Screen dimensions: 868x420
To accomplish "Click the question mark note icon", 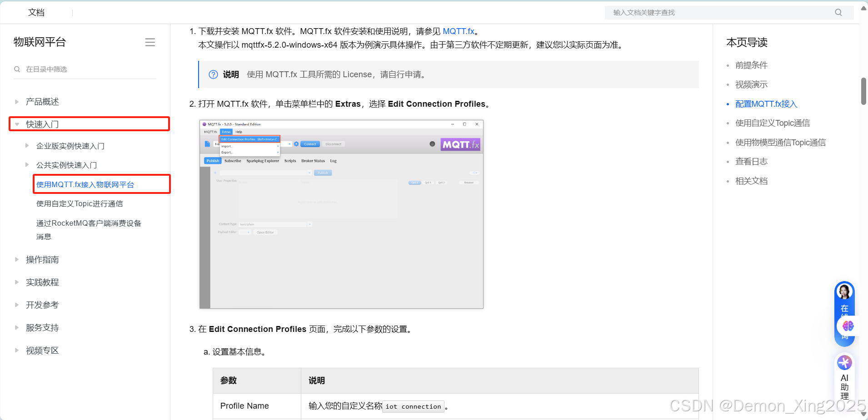I will (213, 74).
